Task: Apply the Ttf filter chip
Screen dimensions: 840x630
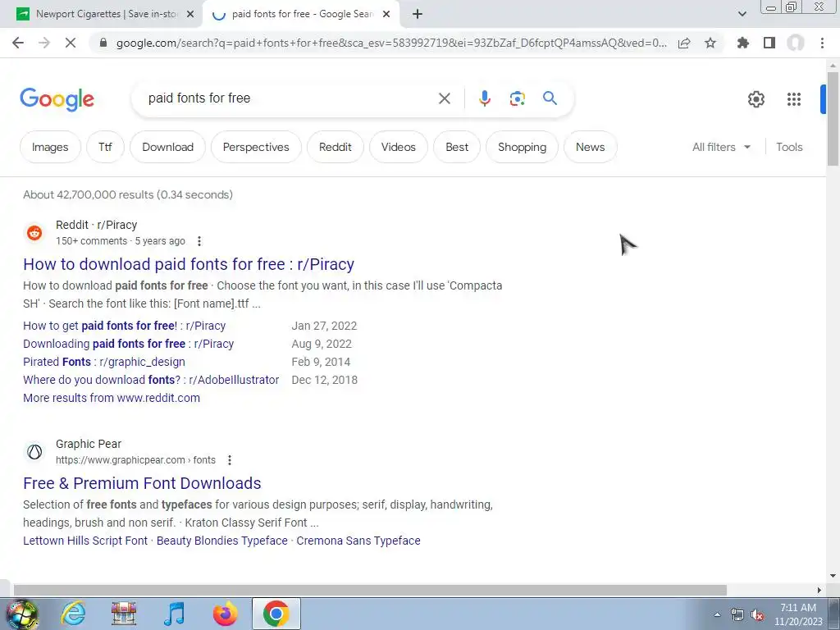Action: tap(105, 147)
